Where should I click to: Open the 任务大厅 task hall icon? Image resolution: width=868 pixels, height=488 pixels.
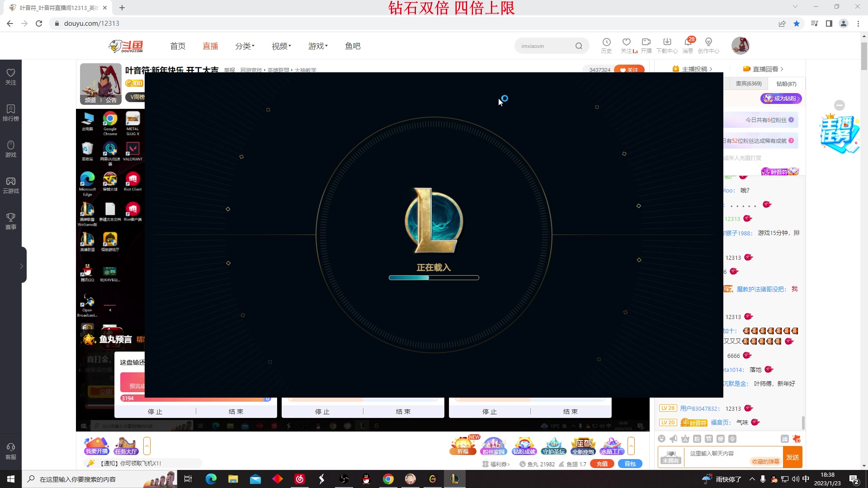point(126,446)
